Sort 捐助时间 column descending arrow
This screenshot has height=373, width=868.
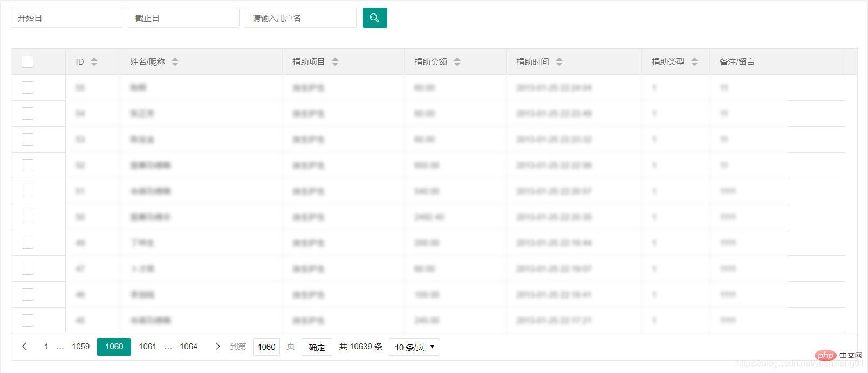pos(559,64)
